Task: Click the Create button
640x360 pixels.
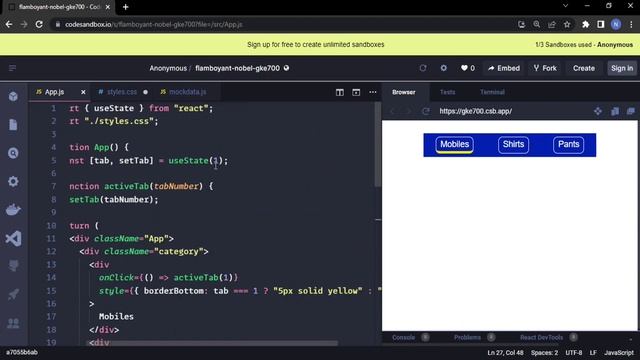Action: tap(584, 68)
